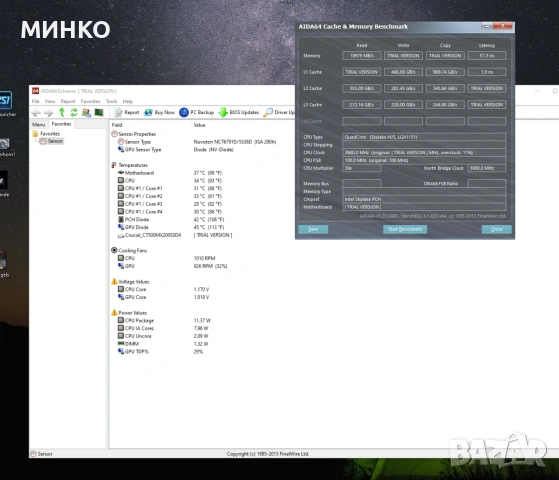Open the Favorites menu
The image size is (559, 480).
(91, 101)
